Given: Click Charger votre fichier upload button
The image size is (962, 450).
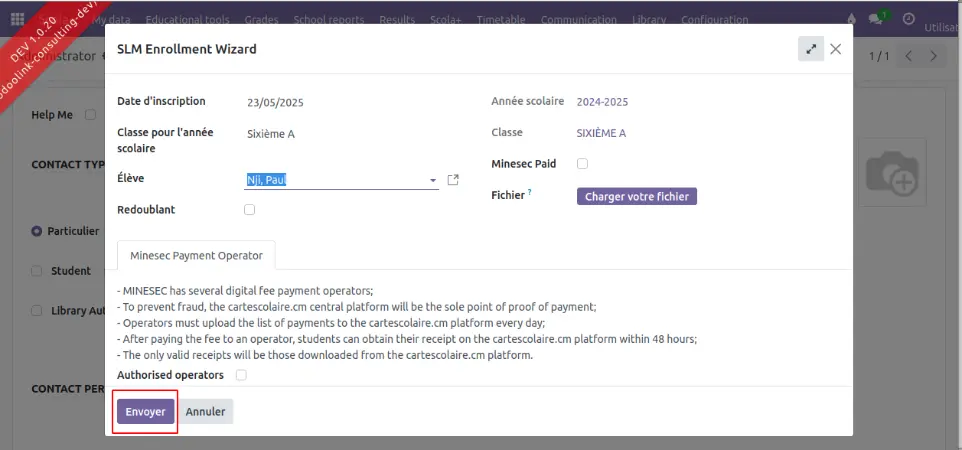Looking at the screenshot, I should click(x=636, y=197).
